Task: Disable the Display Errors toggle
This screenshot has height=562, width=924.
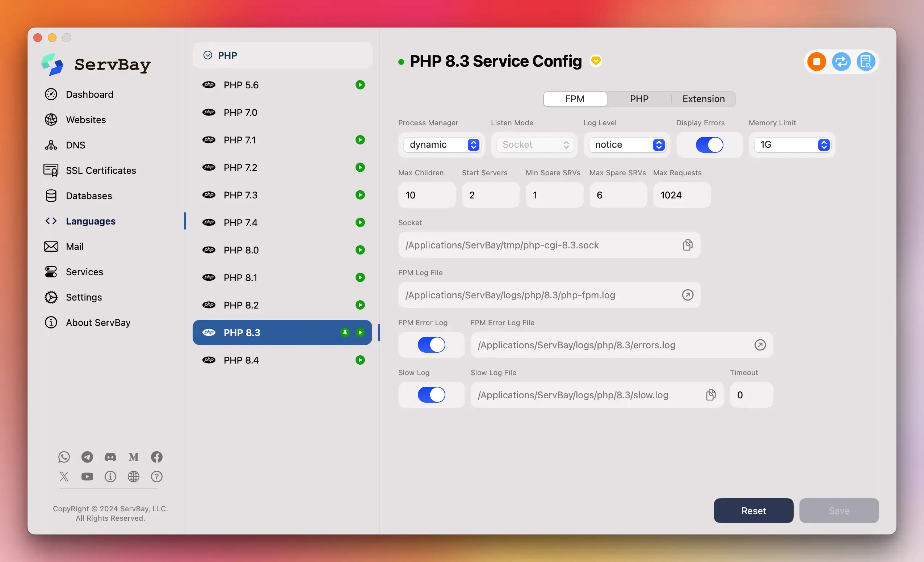Action: point(709,144)
